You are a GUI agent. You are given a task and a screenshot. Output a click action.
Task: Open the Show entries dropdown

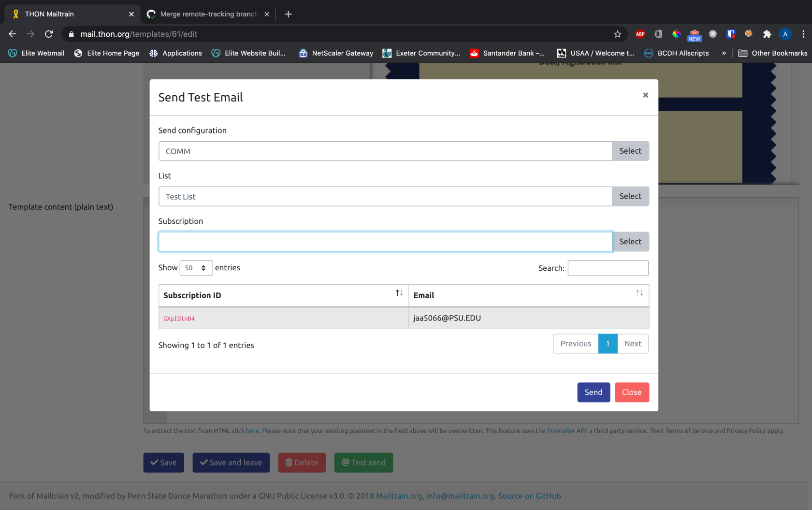(196, 268)
